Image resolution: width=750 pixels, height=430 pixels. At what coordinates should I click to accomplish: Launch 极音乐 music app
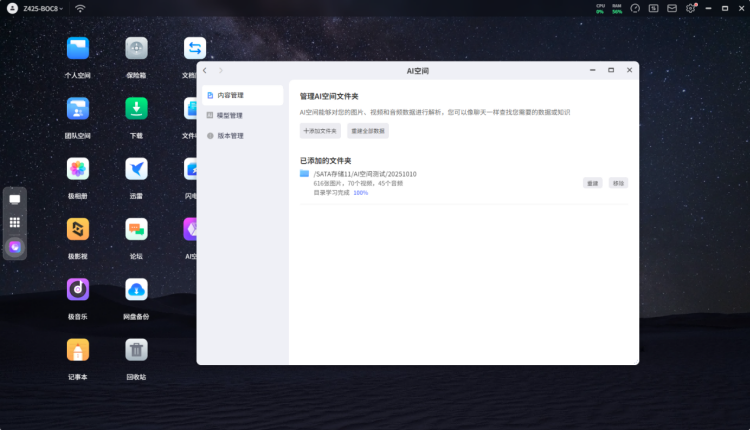point(78,289)
